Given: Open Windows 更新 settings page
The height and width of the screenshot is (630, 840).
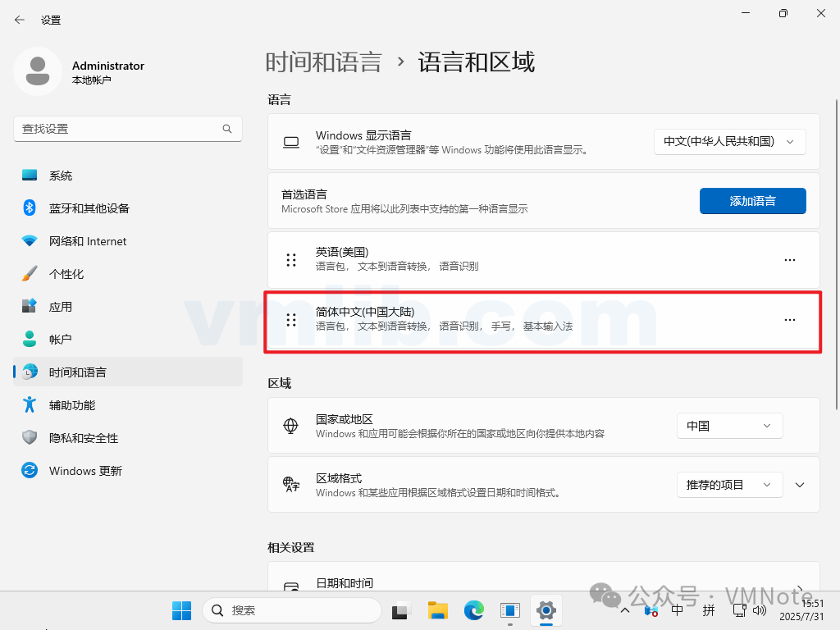Looking at the screenshot, I should pos(85,471).
